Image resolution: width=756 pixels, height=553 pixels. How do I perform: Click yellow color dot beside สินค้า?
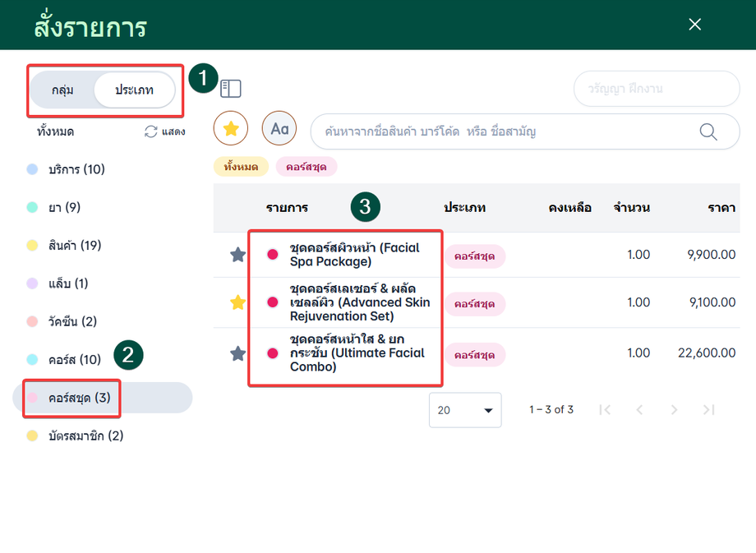point(32,246)
